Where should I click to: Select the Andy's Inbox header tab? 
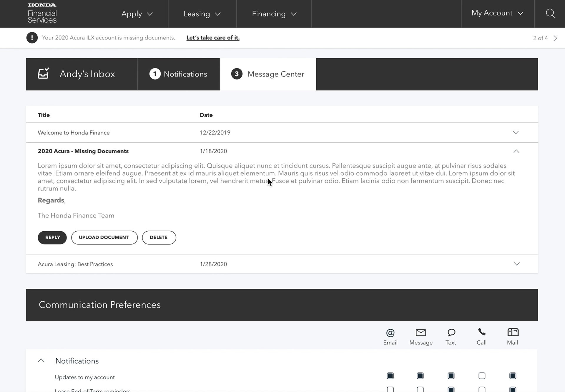pos(82,74)
